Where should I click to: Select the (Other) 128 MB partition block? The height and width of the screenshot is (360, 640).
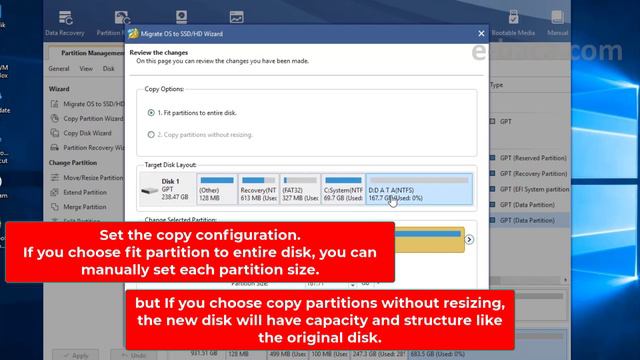click(x=217, y=189)
